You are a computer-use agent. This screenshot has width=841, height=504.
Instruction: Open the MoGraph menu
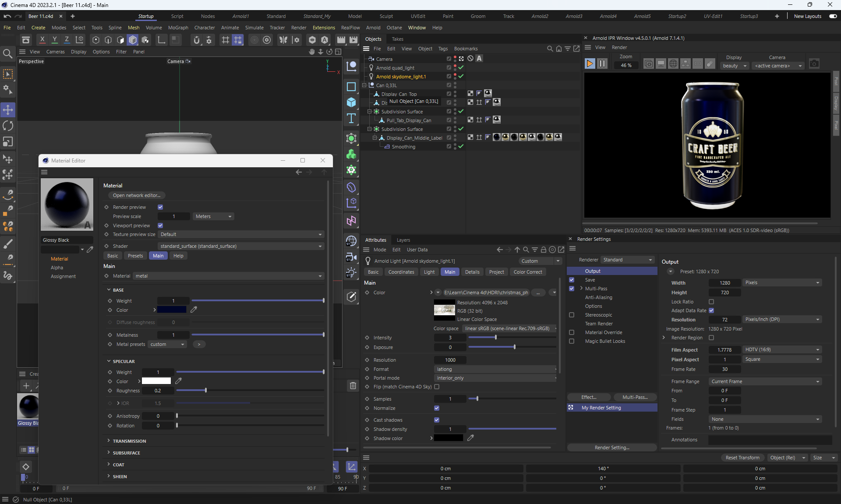tap(178, 28)
